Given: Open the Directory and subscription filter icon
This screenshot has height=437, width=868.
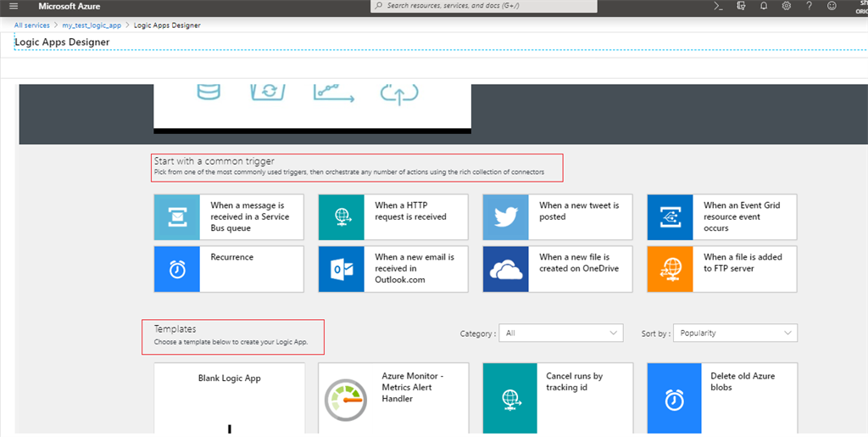Looking at the screenshot, I should [741, 6].
